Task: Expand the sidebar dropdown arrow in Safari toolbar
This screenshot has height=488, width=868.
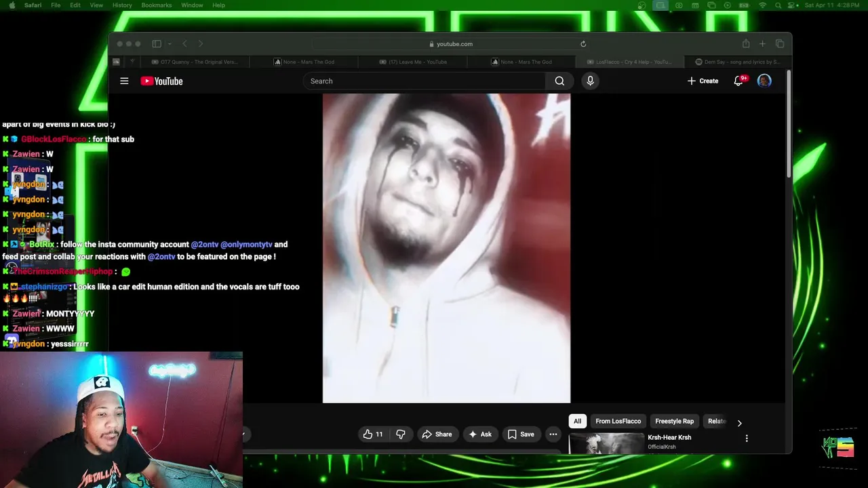Action: (169, 44)
